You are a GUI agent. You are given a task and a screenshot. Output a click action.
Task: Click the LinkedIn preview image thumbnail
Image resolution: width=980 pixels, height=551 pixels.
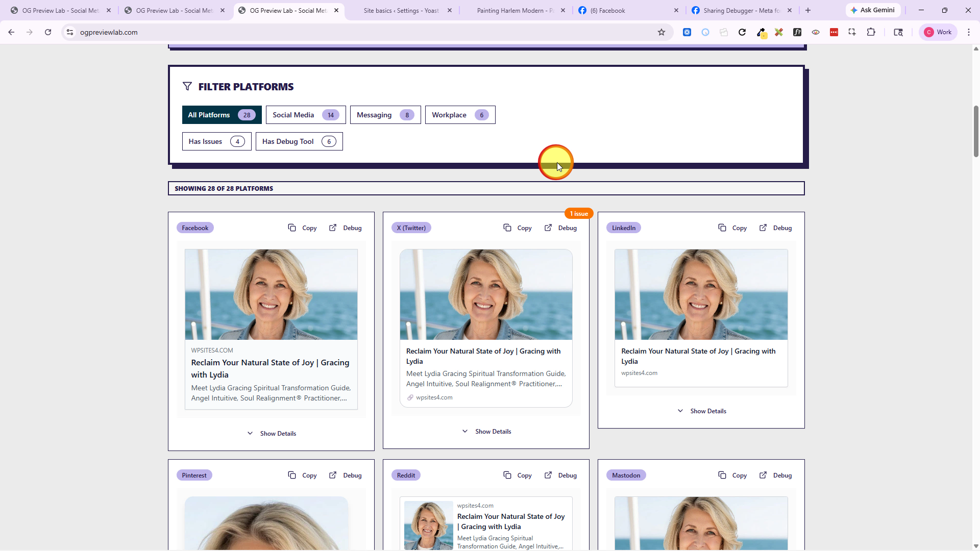coord(701,295)
